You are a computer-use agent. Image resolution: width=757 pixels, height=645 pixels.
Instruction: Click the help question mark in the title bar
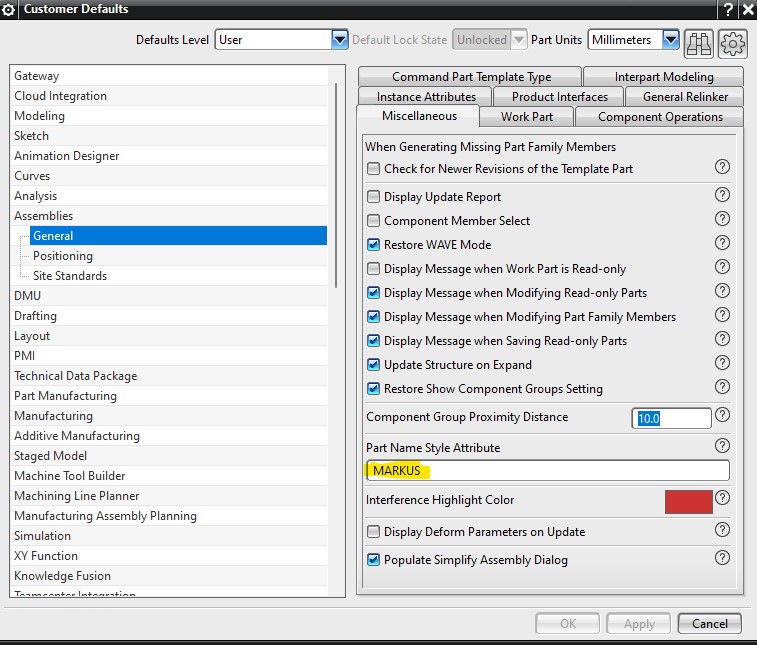pyautogui.click(x=728, y=9)
